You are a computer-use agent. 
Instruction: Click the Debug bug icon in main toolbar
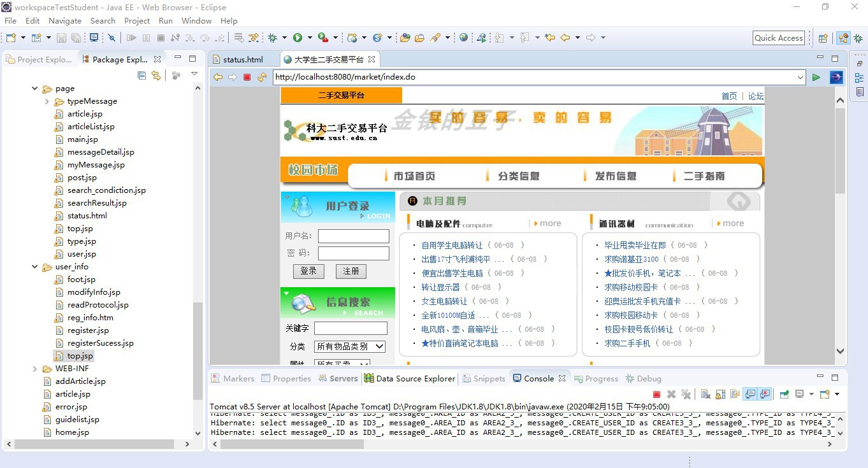click(273, 38)
